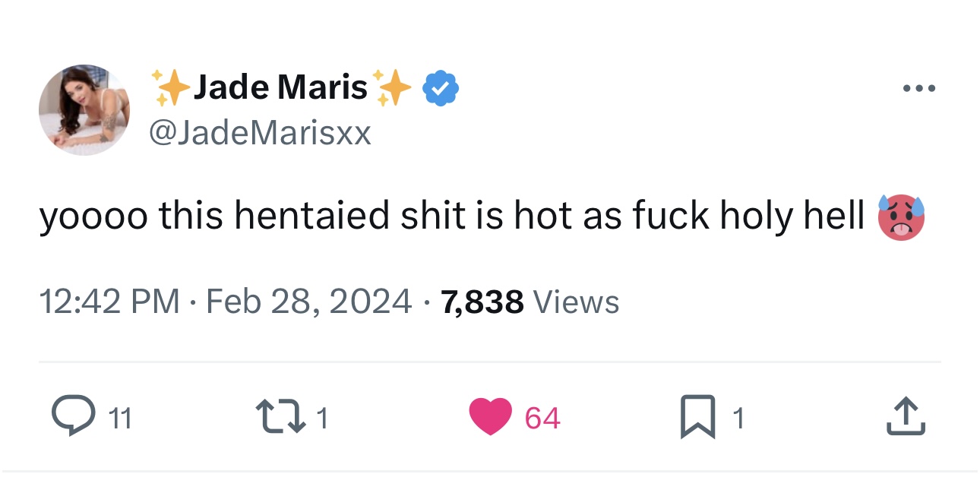Image resolution: width=980 pixels, height=493 pixels.
Task: Click the 12:42 PM timestamp
Action: click(109, 302)
